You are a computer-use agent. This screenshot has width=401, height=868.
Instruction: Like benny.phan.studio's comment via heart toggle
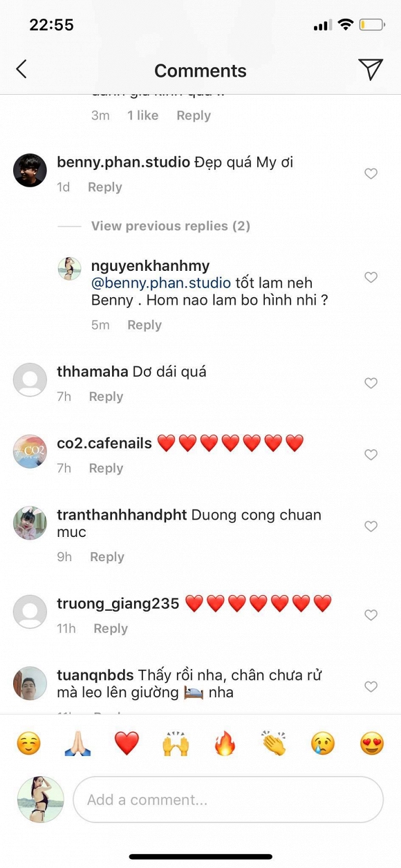click(x=371, y=173)
